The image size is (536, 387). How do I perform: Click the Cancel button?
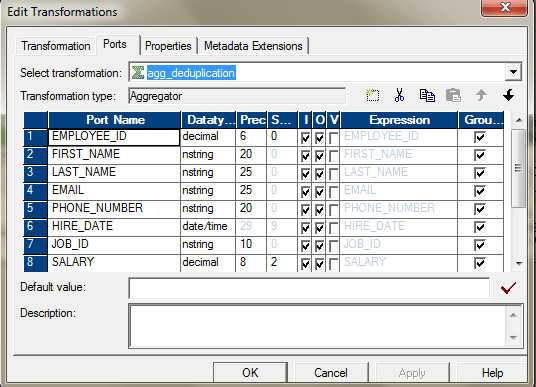point(331,373)
